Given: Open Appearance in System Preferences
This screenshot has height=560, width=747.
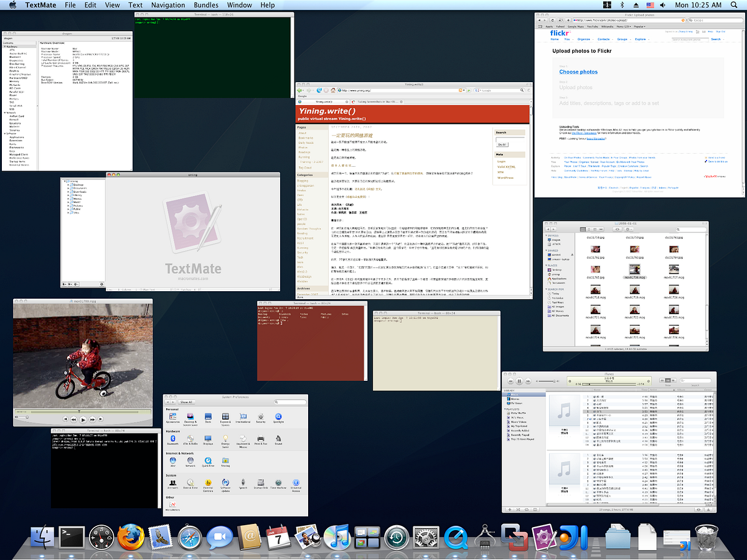Looking at the screenshot, I should click(172, 418).
